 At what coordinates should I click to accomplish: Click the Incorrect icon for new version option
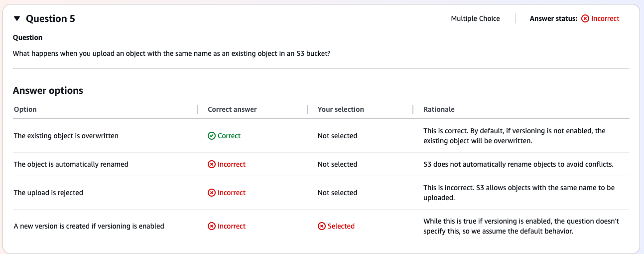pos(212,226)
